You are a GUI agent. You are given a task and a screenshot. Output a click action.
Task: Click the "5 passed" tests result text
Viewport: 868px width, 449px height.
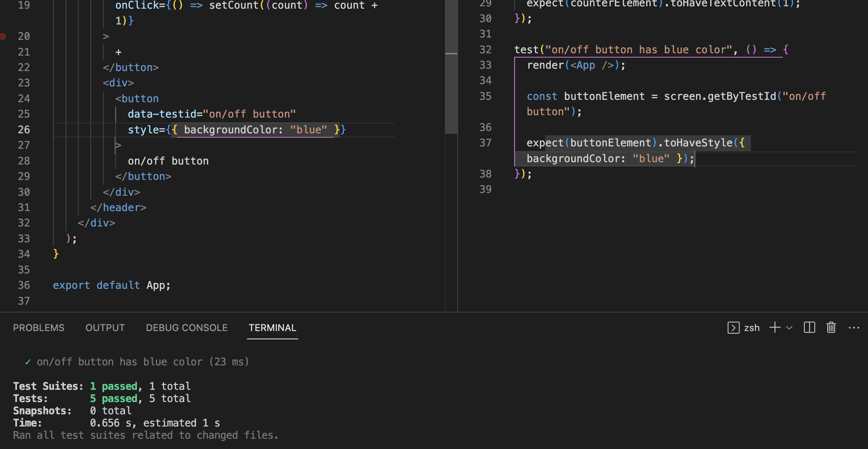[x=114, y=398]
